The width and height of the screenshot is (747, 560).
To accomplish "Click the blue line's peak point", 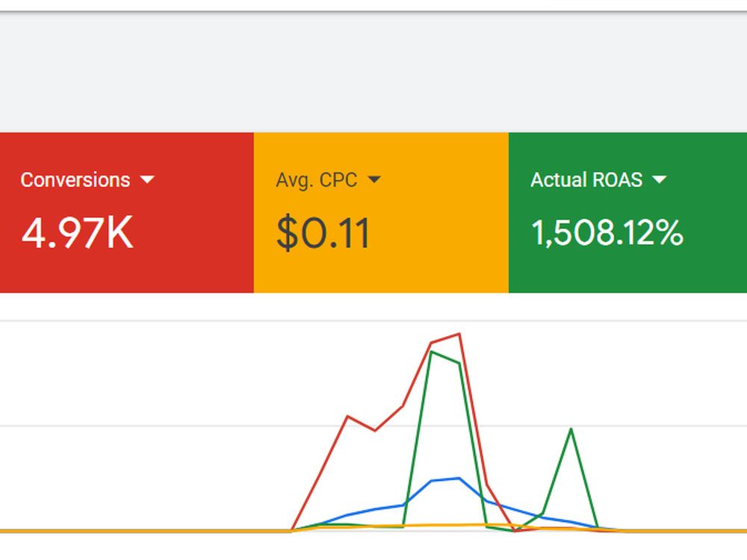I will [459, 479].
